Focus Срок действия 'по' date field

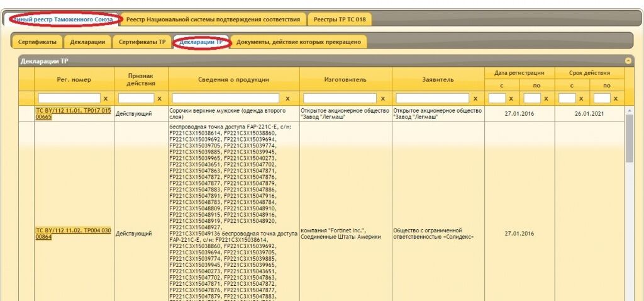pyautogui.click(x=602, y=98)
